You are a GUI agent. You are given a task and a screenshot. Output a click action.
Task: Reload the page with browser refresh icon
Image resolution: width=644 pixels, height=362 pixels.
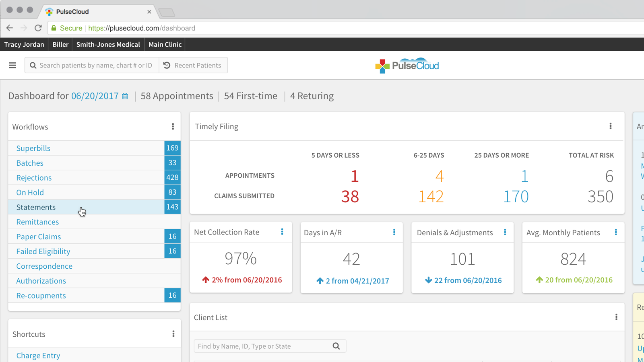point(38,28)
